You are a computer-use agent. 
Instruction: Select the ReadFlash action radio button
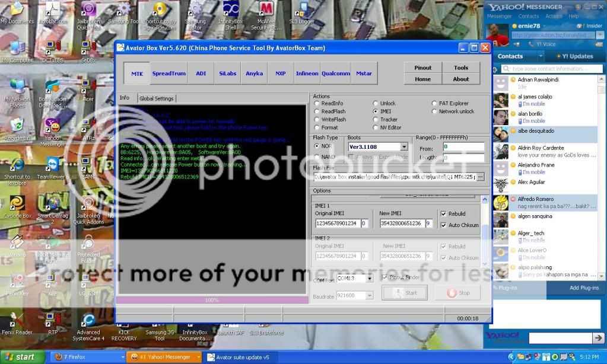point(317,111)
